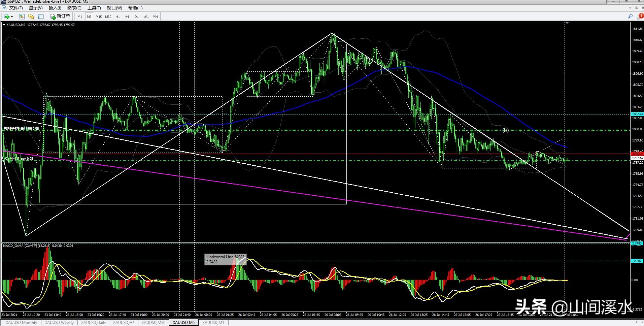
Task: Click the chart shift triangle marker
Action: pyautogui.click(x=567, y=23)
